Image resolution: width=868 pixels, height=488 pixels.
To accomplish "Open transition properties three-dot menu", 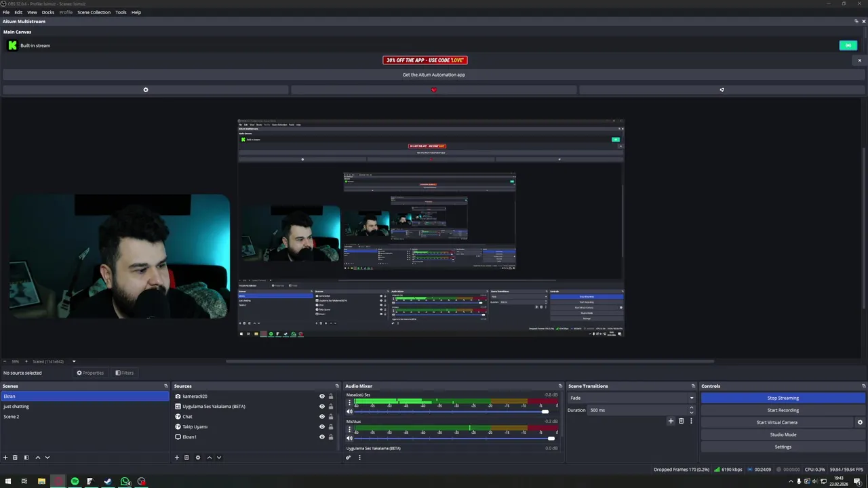I will pos(691,421).
